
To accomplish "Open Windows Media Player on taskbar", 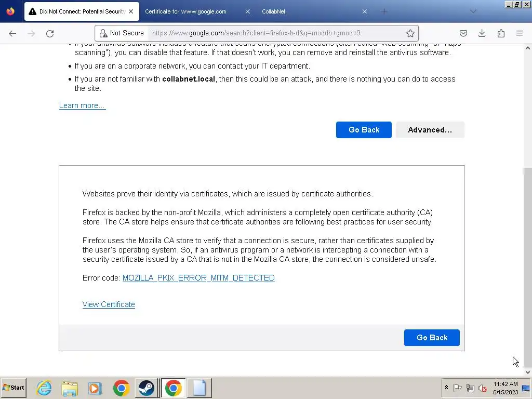I will coord(96,388).
